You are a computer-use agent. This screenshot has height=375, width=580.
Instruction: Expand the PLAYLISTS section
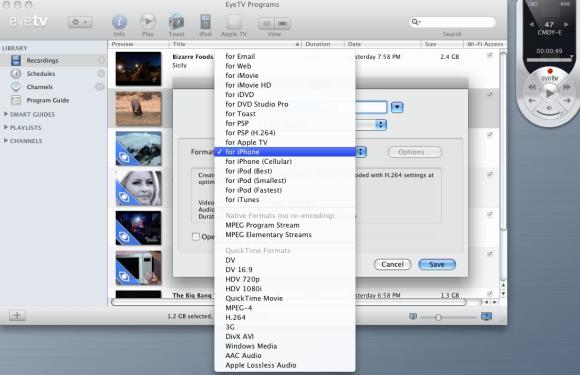(6, 128)
